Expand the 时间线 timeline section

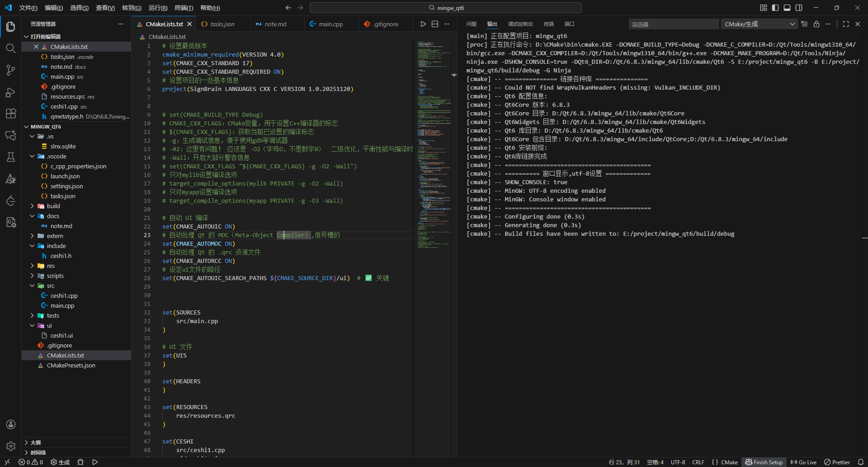[x=77, y=453]
